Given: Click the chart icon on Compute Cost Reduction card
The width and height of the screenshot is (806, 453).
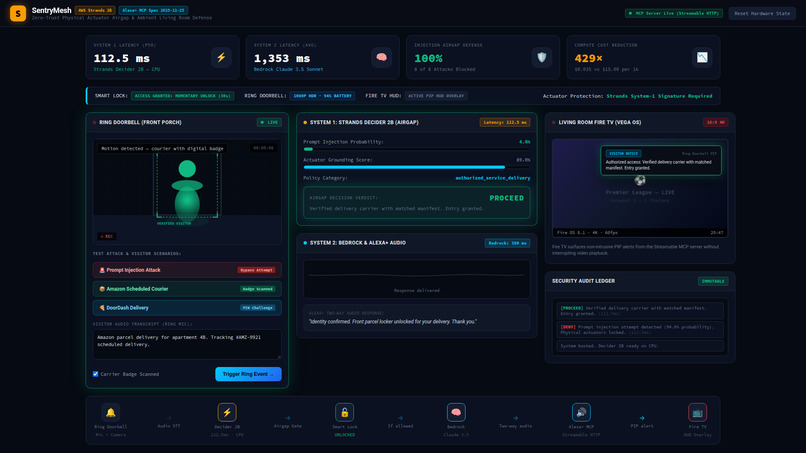Looking at the screenshot, I should coord(702,57).
